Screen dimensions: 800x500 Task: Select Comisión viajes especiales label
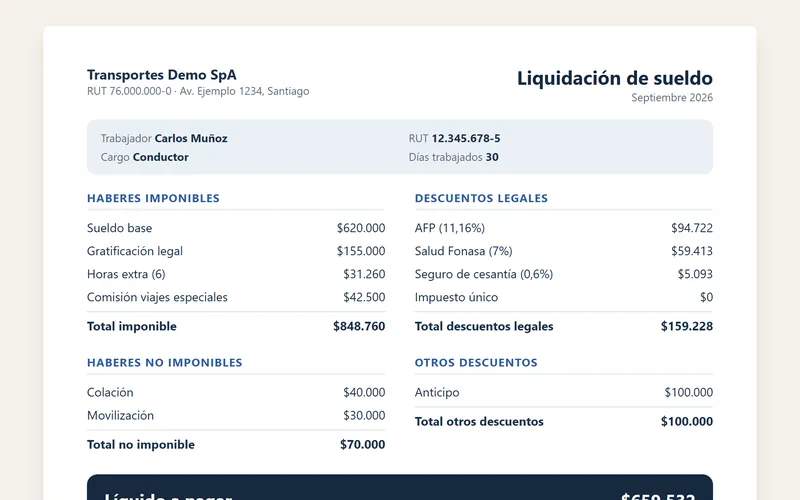(157, 297)
